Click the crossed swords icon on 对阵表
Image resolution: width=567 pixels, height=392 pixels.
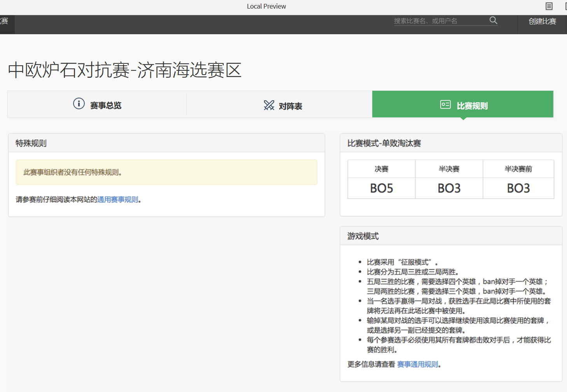point(269,105)
